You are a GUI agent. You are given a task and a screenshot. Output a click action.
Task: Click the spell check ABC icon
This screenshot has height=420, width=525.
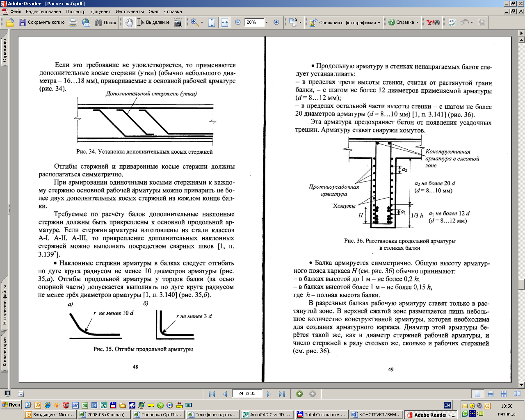coord(452,23)
